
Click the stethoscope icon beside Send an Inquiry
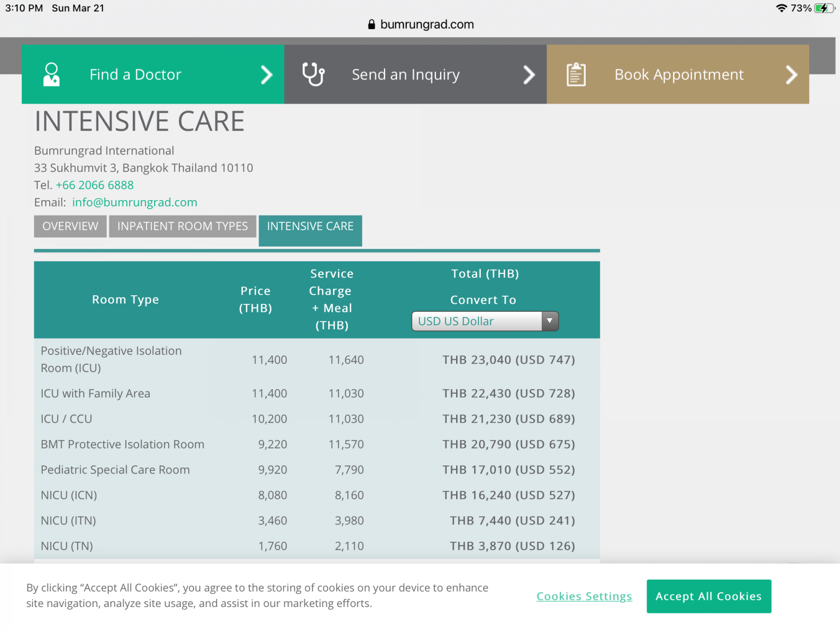tap(313, 74)
